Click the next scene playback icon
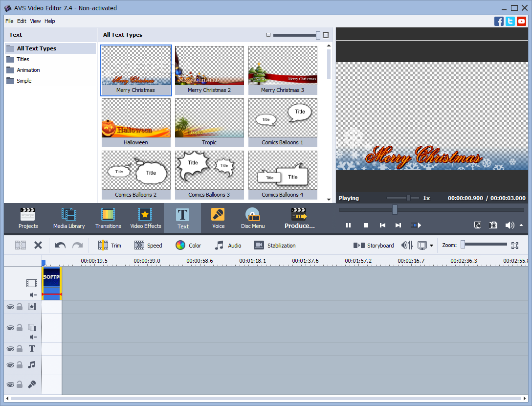This screenshot has width=532, height=406. pyautogui.click(x=416, y=225)
